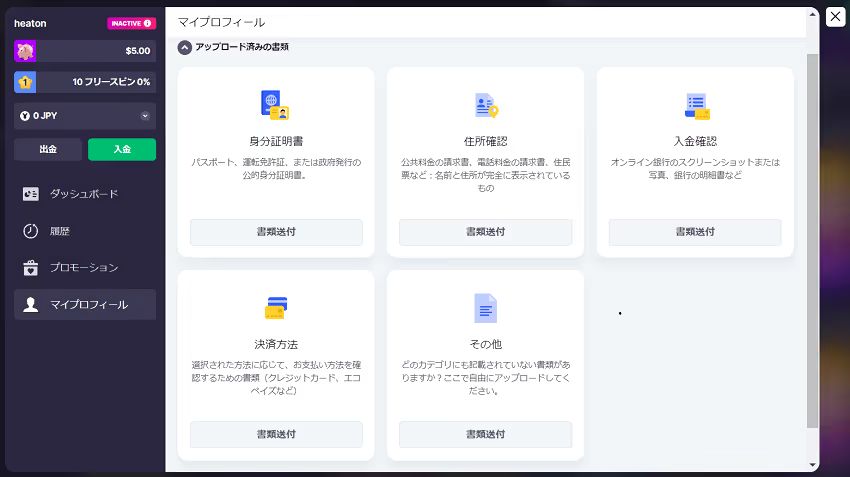Click the scrollbar down arrow
850x477 pixels.
point(812,465)
